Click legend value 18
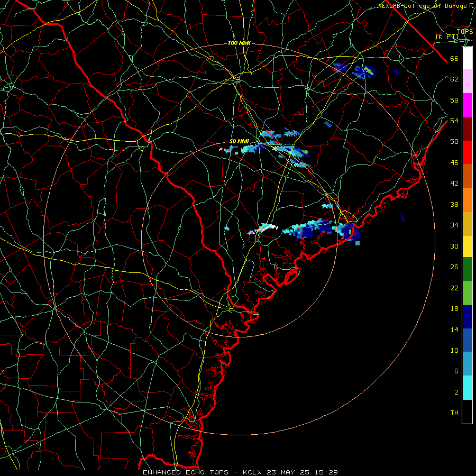Viewport: 476px width, 476px height. point(454,309)
